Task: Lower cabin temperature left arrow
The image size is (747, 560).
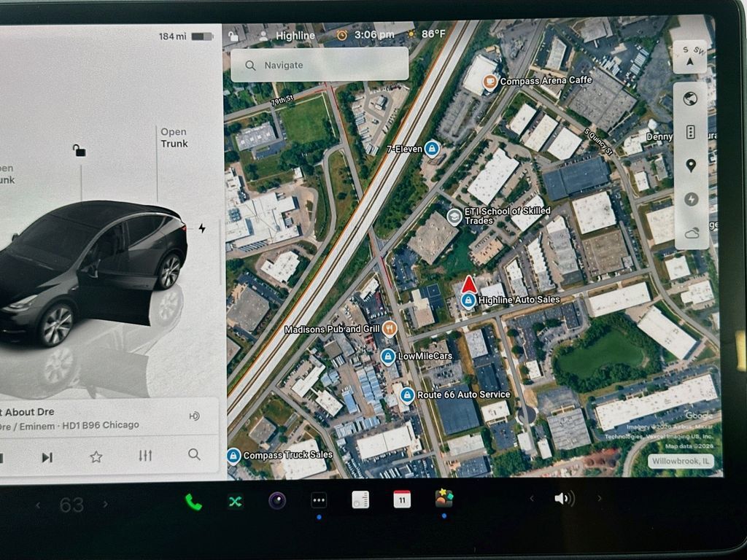Action: [x=38, y=505]
